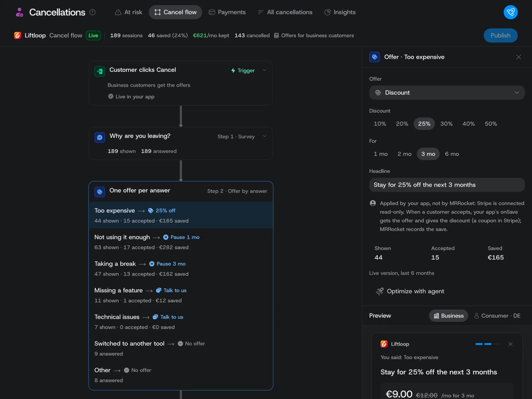The image size is (532, 399).
Task: Click the Liftloop logo in the header bar
Action: click(18, 35)
